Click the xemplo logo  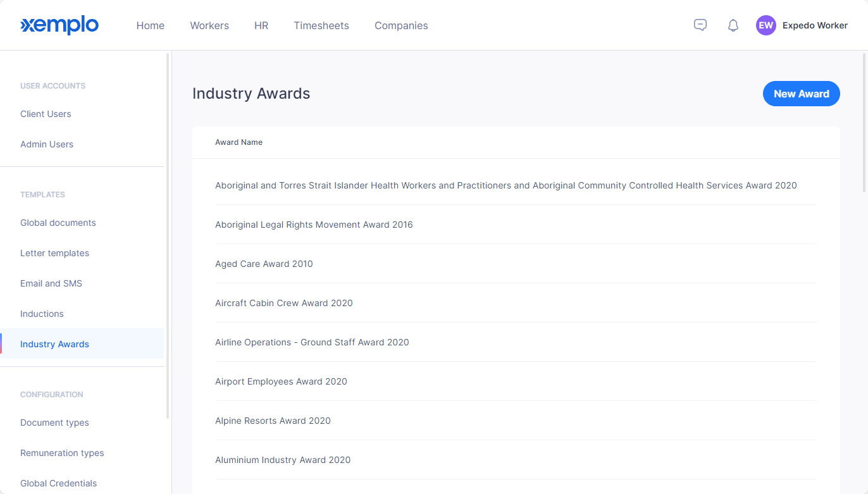pos(59,25)
